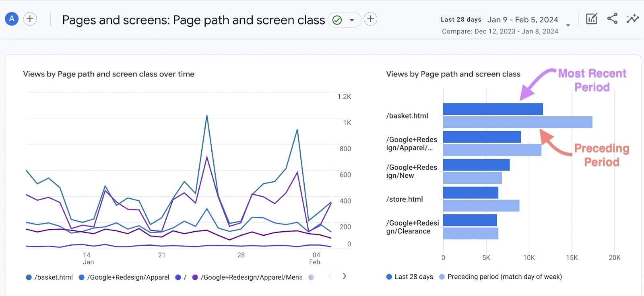Open the date range dropdown arrow

click(568, 25)
